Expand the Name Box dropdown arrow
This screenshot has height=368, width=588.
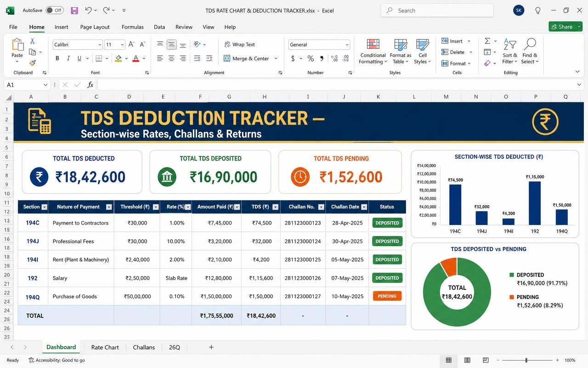click(45, 85)
